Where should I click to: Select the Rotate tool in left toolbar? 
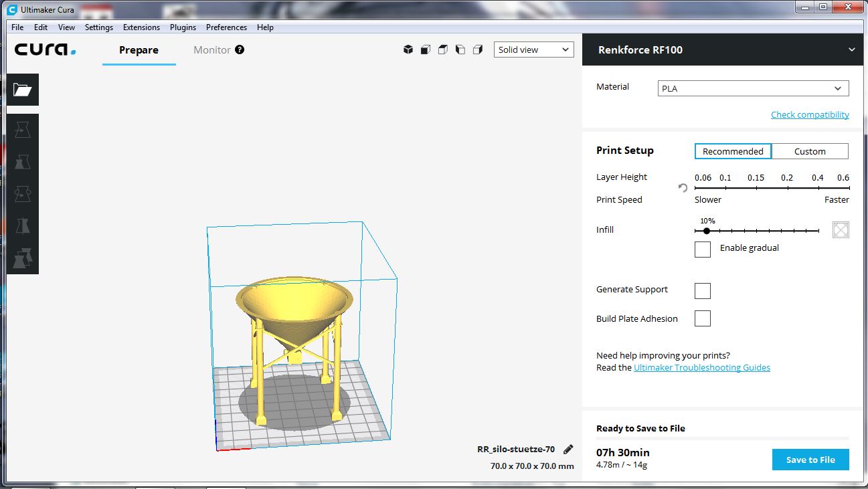pos(22,194)
